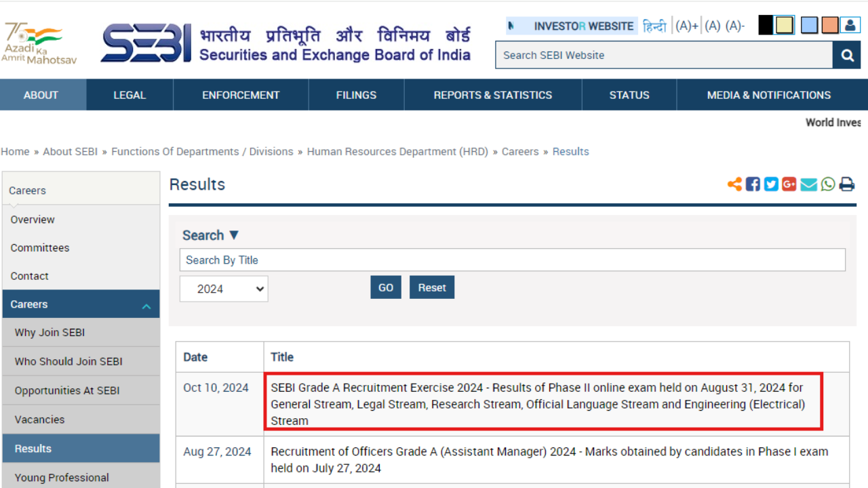This screenshot has width=868, height=488.
Task: Click the search magnifier icon
Action: click(846, 55)
